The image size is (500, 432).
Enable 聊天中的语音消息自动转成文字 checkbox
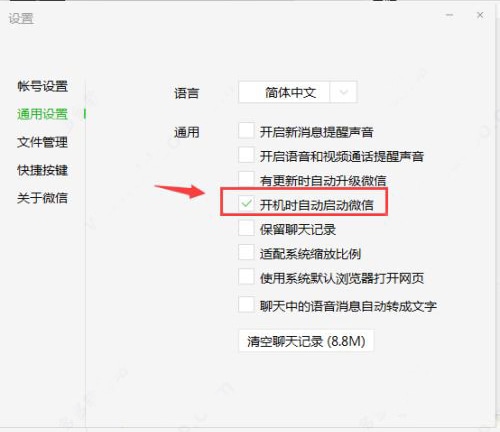(x=246, y=305)
